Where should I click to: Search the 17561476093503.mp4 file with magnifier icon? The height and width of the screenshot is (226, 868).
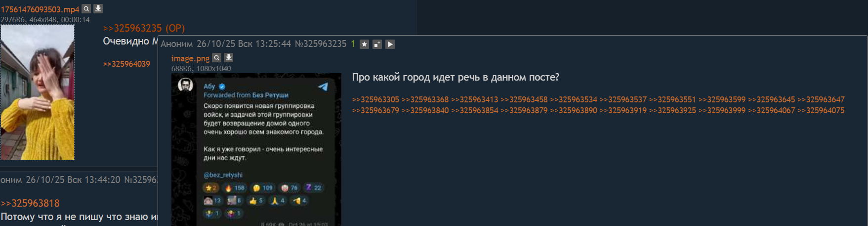coord(86,8)
